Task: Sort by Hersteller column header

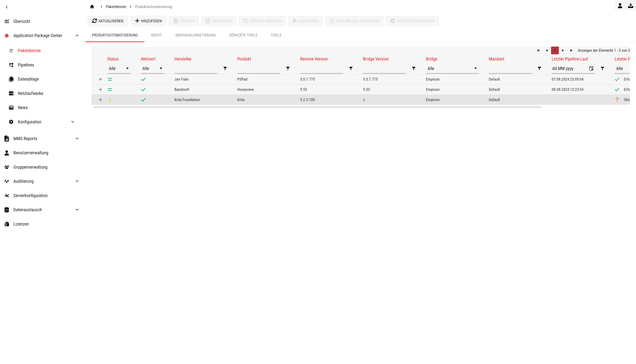Action: pos(183,59)
